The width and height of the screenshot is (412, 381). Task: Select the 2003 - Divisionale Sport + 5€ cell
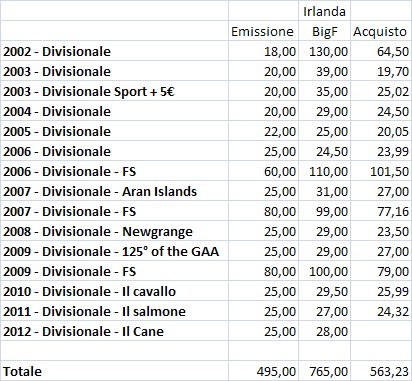[114, 91]
